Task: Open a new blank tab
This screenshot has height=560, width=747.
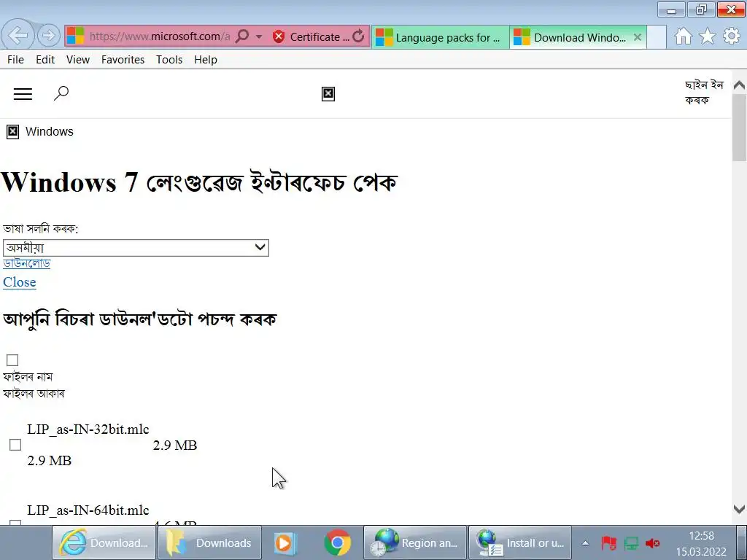Action: (x=657, y=37)
